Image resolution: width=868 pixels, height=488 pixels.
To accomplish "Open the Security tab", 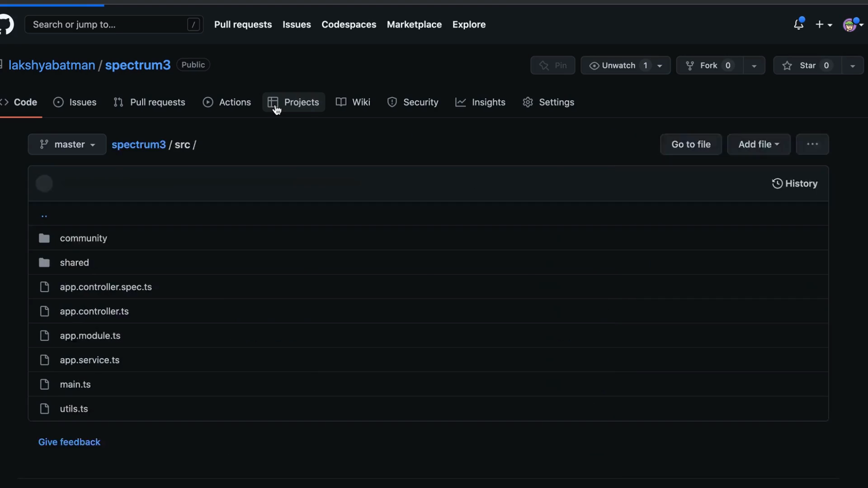I will pos(413,102).
